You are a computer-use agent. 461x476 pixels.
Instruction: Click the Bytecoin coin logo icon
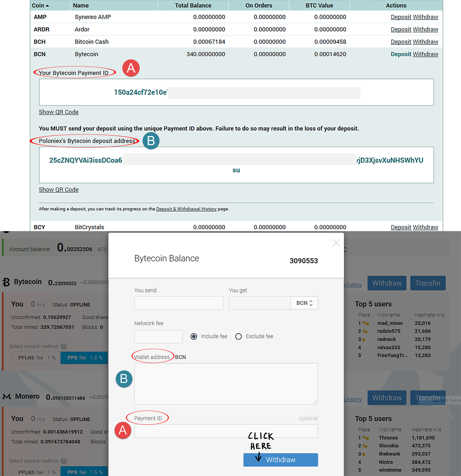pyautogui.click(x=6, y=282)
